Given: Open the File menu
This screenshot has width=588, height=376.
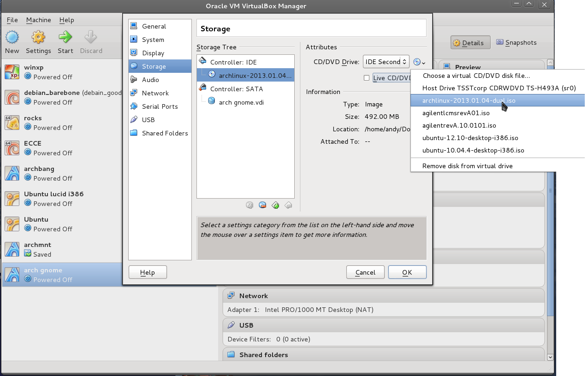Looking at the screenshot, I should pyautogui.click(x=12, y=20).
